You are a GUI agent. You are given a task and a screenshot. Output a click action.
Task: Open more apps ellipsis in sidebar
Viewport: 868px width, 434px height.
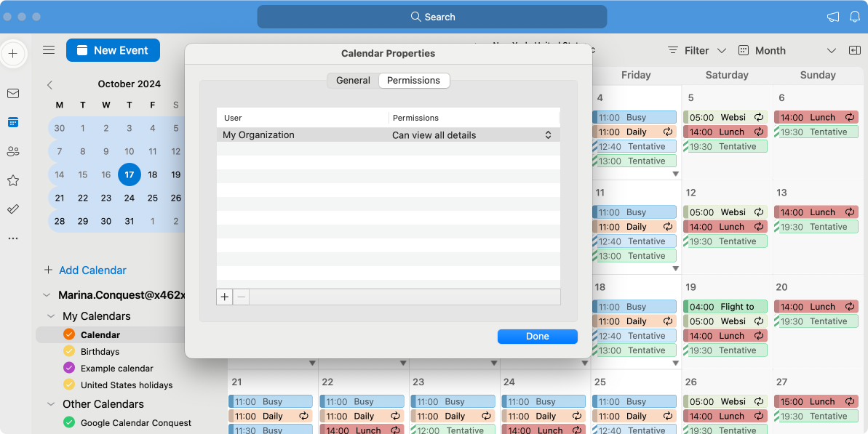pyautogui.click(x=13, y=238)
